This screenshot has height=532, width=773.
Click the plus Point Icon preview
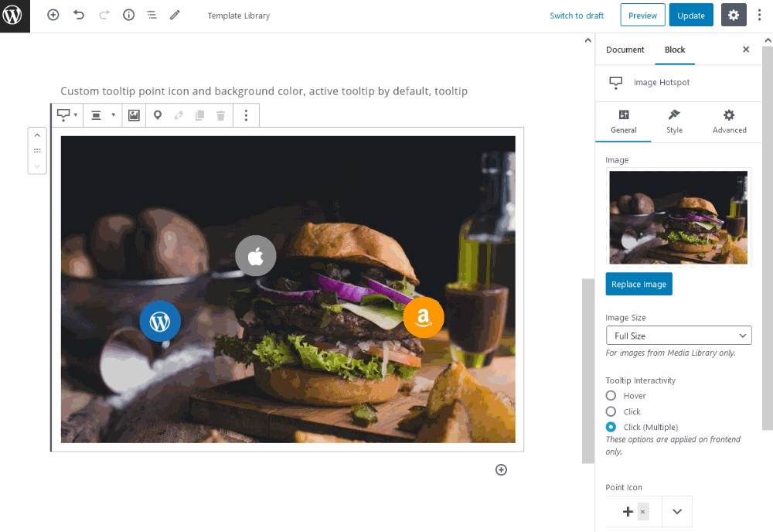click(628, 512)
